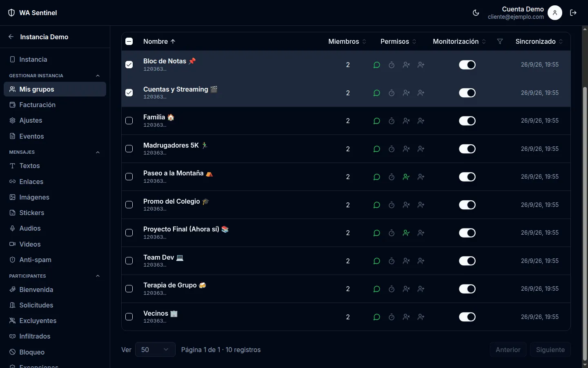Click add-member icon for Team Dev
This screenshot has height=368, width=588.
(421, 261)
